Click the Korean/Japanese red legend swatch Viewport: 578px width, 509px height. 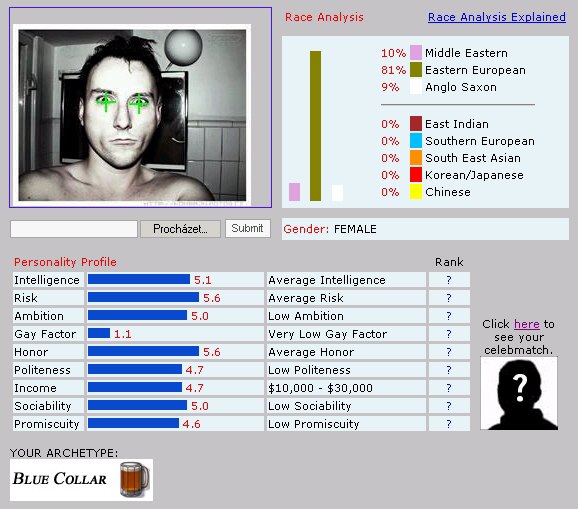tap(416, 175)
